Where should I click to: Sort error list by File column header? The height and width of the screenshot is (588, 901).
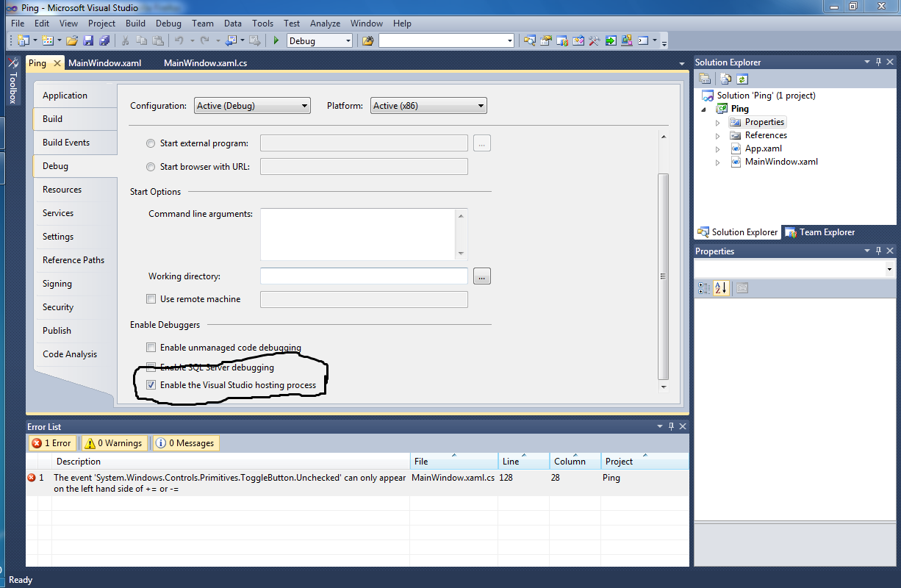(454, 462)
